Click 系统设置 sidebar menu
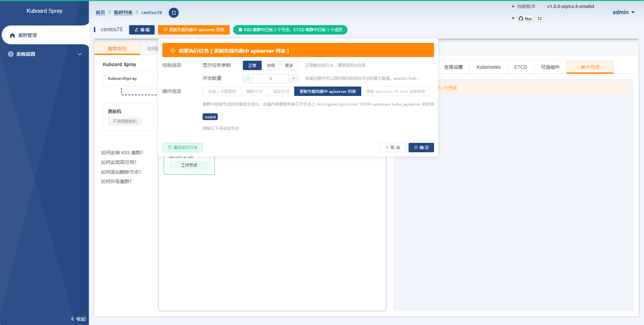Image resolution: width=644 pixels, height=325 pixels. click(x=44, y=54)
